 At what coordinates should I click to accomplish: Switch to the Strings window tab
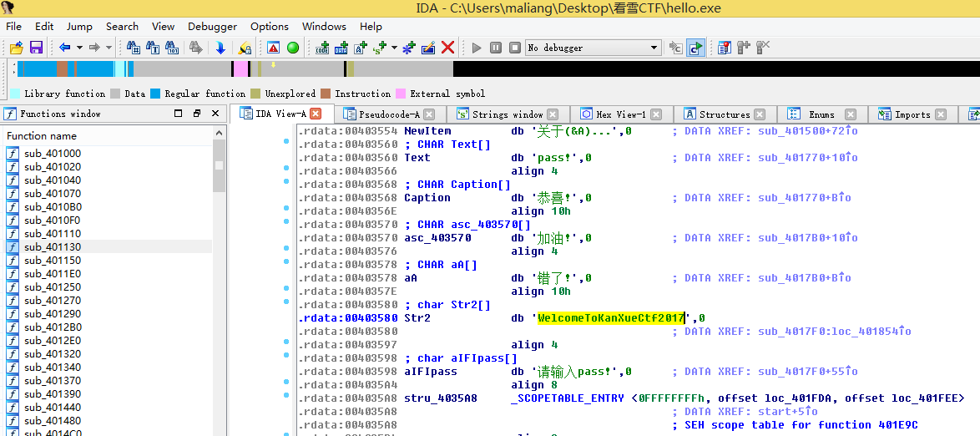pyautogui.click(x=507, y=114)
